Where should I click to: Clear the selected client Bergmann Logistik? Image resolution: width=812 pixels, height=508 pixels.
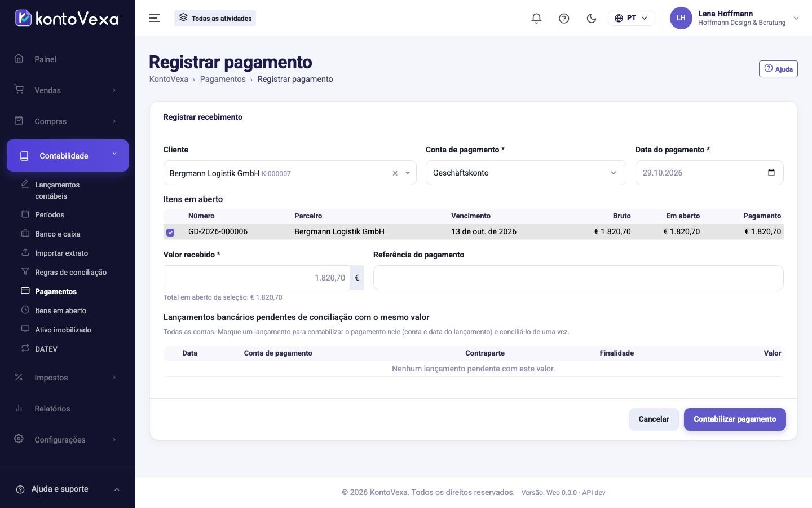[395, 173]
